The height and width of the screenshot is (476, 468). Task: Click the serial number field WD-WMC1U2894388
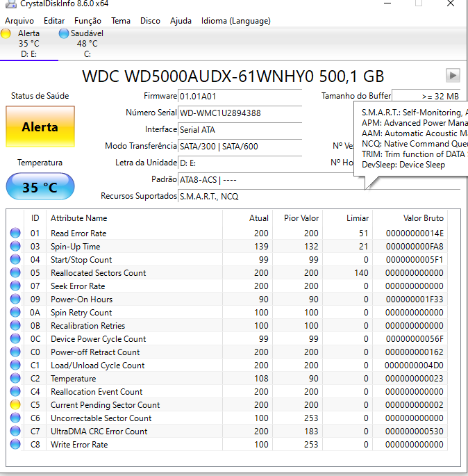click(240, 113)
